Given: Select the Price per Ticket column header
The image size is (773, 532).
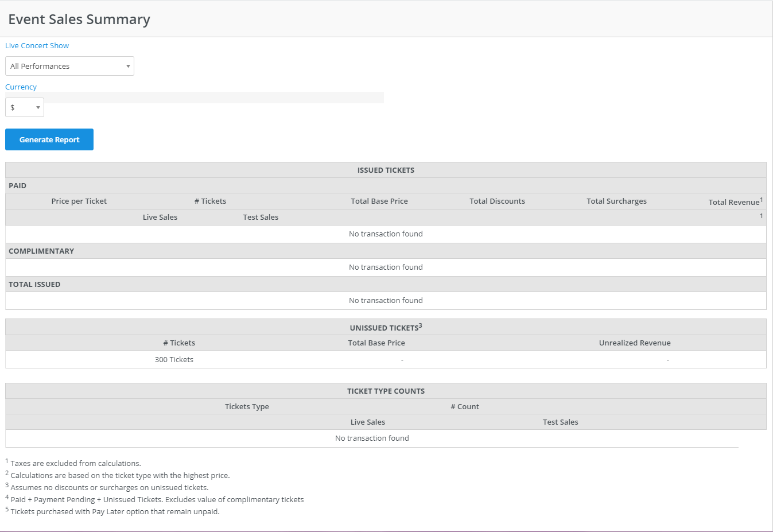Looking at the screenshot, I should click(79, 201).
